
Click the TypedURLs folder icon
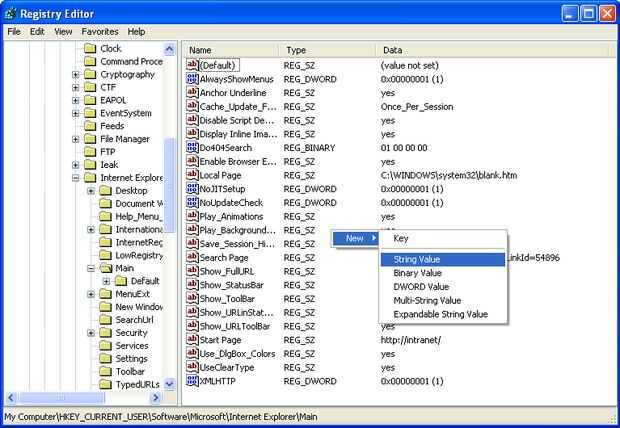click(x=105, y=384)
